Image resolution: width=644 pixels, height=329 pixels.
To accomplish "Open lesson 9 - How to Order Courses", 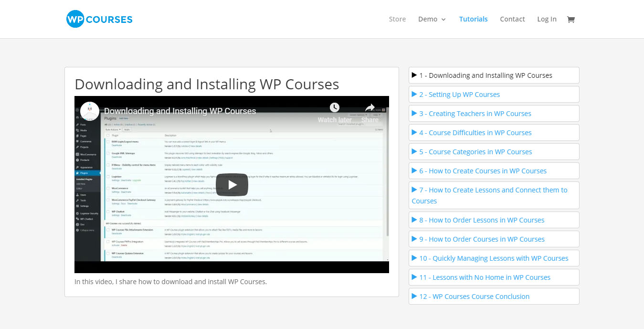I will tap(494, 239).
